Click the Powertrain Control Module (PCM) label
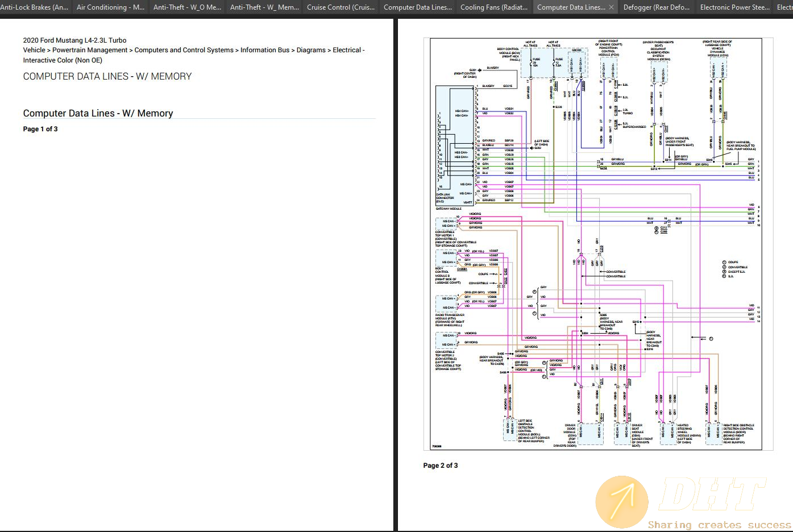Viewport: 793px width, 532px height. click(608, 48)
